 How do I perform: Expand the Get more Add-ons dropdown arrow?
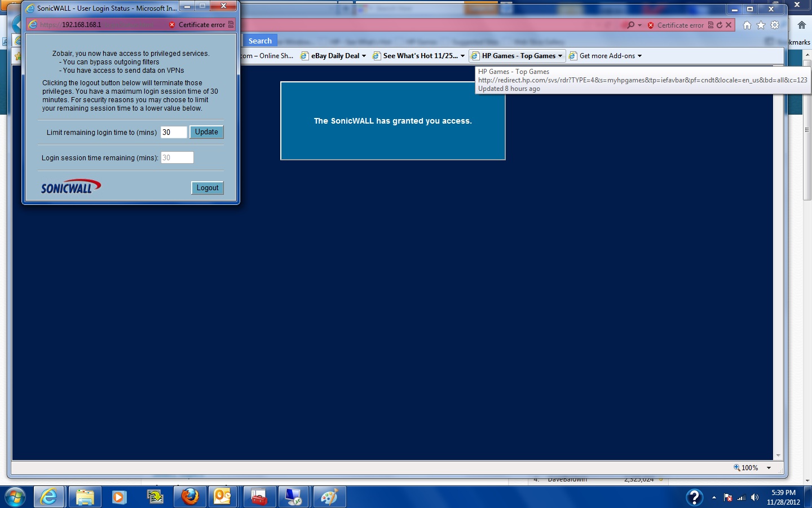pyautogui.click(x=639, y=56)
